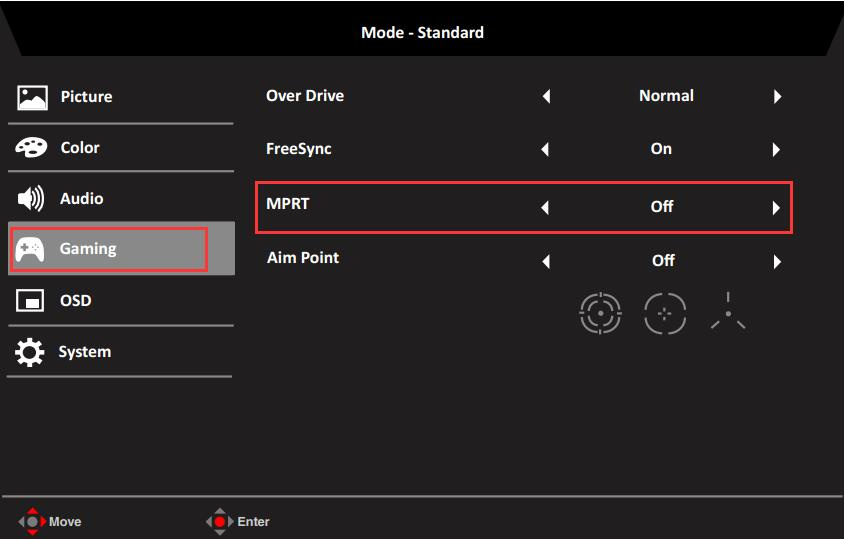This screenshot has height=539, width=844.
Task: Select the first circular crosshair aim point
Action: pyautogui.click(x=600, y=313)
